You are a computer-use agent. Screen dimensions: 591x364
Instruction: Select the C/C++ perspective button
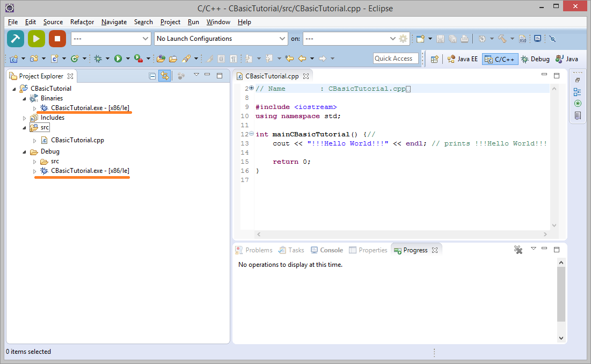500,59
